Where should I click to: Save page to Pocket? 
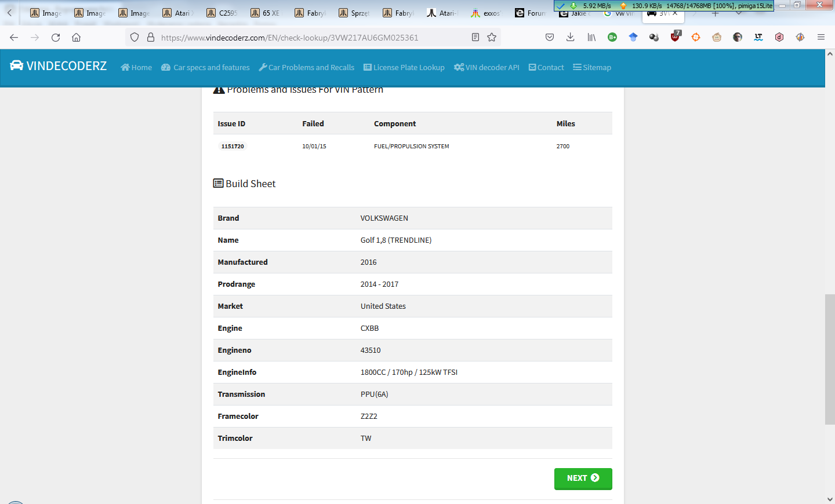550,38
